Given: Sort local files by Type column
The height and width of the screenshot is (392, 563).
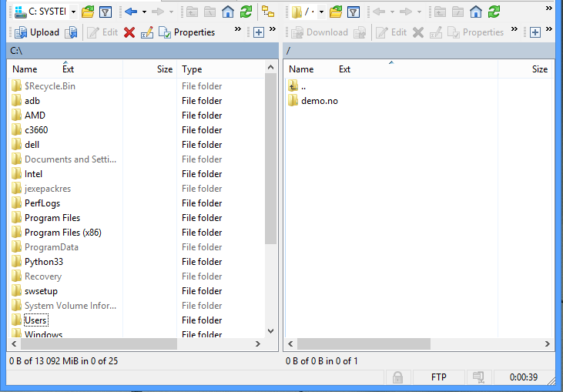Looking at the screenshot, I should (220, 69).
